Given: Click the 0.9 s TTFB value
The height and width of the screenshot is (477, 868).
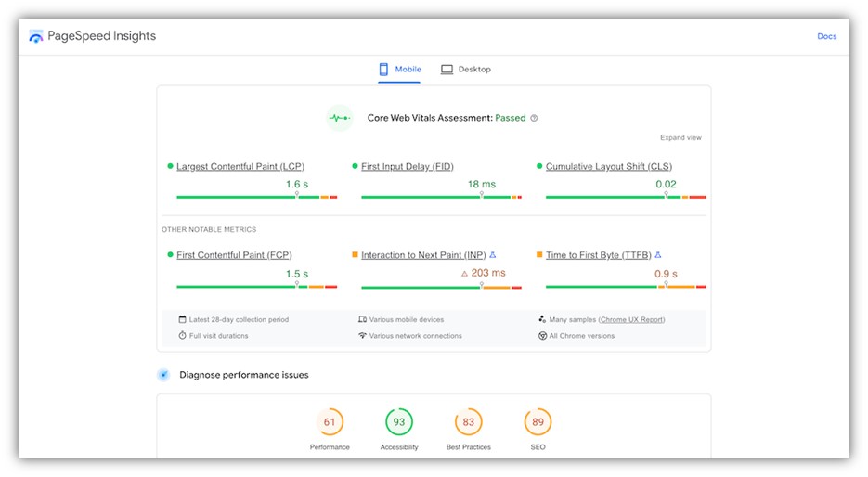Looking at the screenshot, I should tap(666, 274).
